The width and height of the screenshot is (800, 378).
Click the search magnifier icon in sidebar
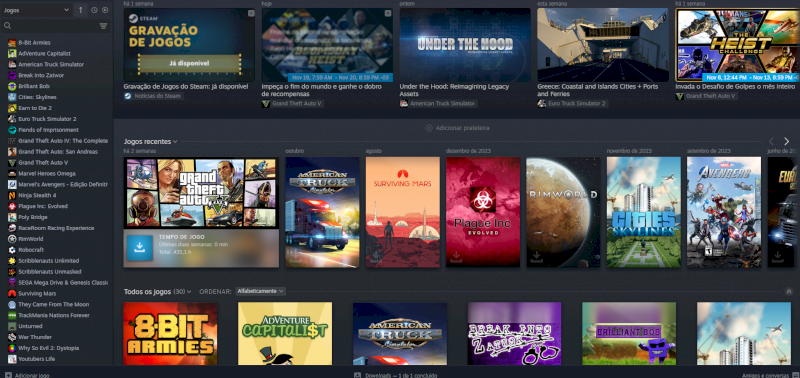tap(8, 26)
